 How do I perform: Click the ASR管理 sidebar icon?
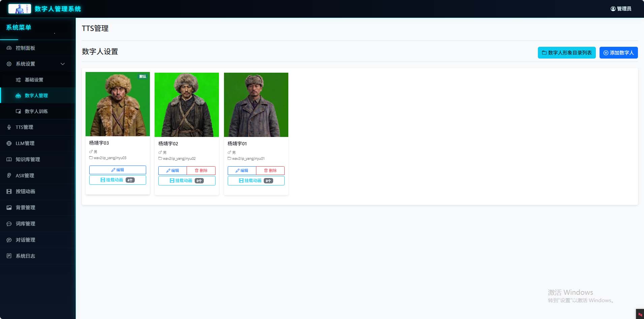point(9,176)
